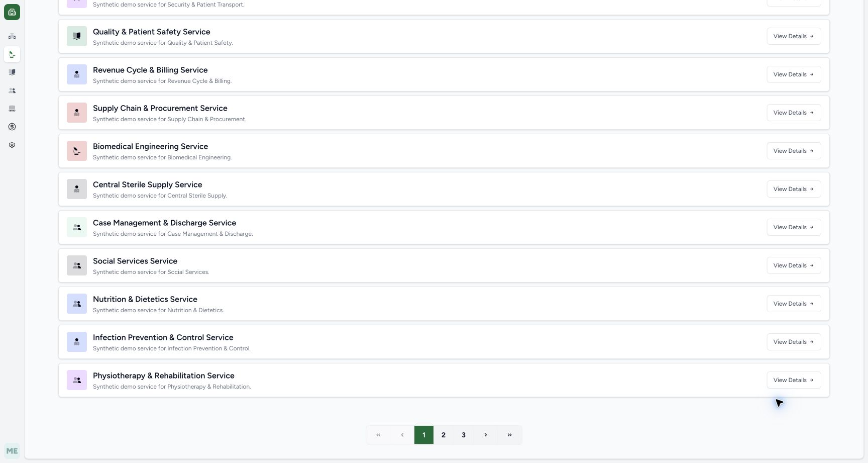This screenshot has height=463, width=868.
Task: View details for Case Management & Discharge Service
Action: coord(794,227)
